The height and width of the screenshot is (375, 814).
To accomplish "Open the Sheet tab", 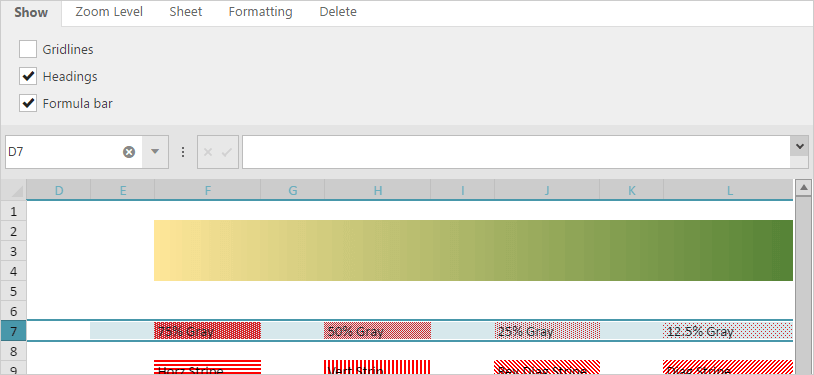I will pyautogui.click(x=186, y=12).
